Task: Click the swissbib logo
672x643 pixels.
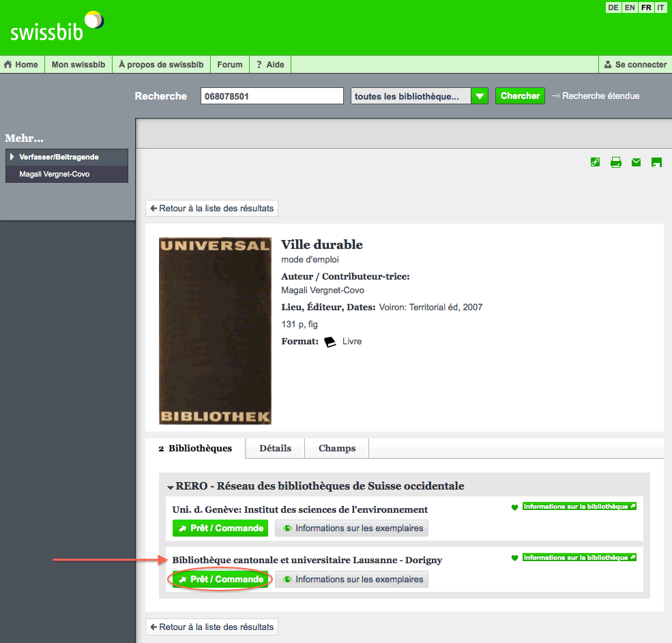Action: (57, 27)
